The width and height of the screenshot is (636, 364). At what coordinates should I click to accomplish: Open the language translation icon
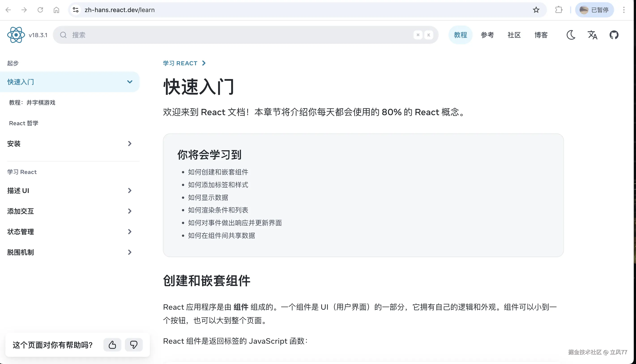pyautogui.click(x=592, y=35)
